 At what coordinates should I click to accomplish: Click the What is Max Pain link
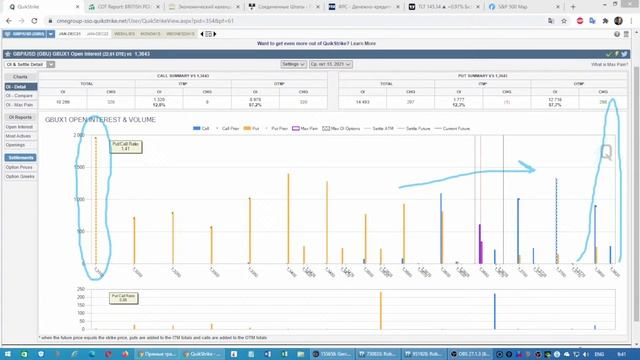(x=609, y=64)
